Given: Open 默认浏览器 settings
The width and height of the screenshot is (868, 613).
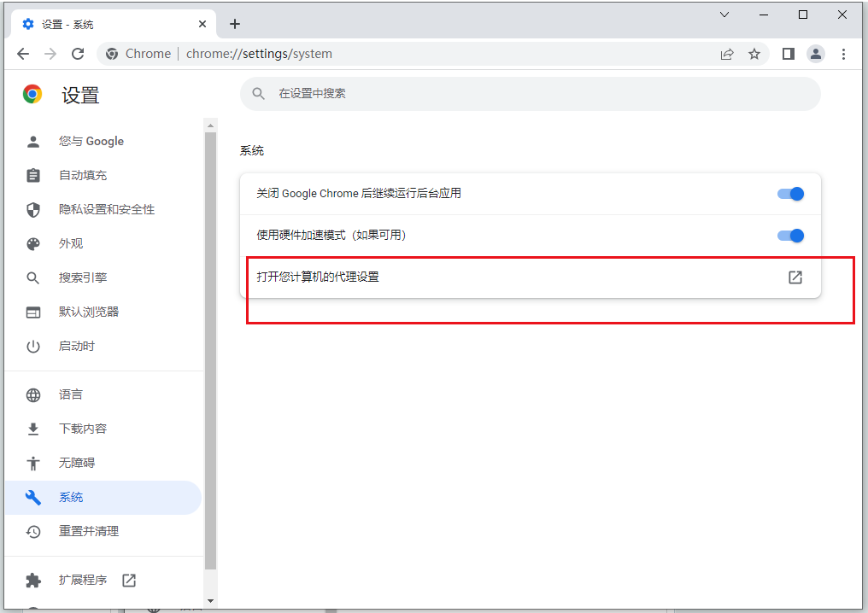Looking at the screenshot, I should pyautogui.click(x=103, y=312).
